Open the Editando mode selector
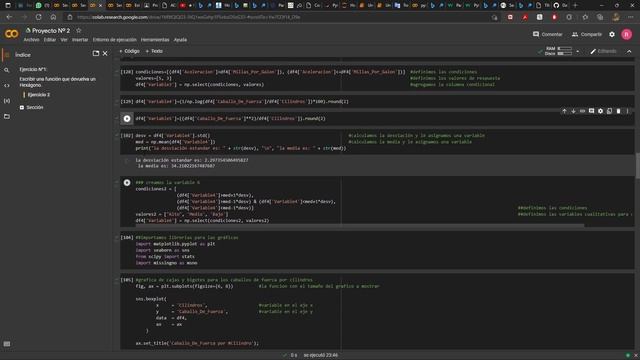 603,51
